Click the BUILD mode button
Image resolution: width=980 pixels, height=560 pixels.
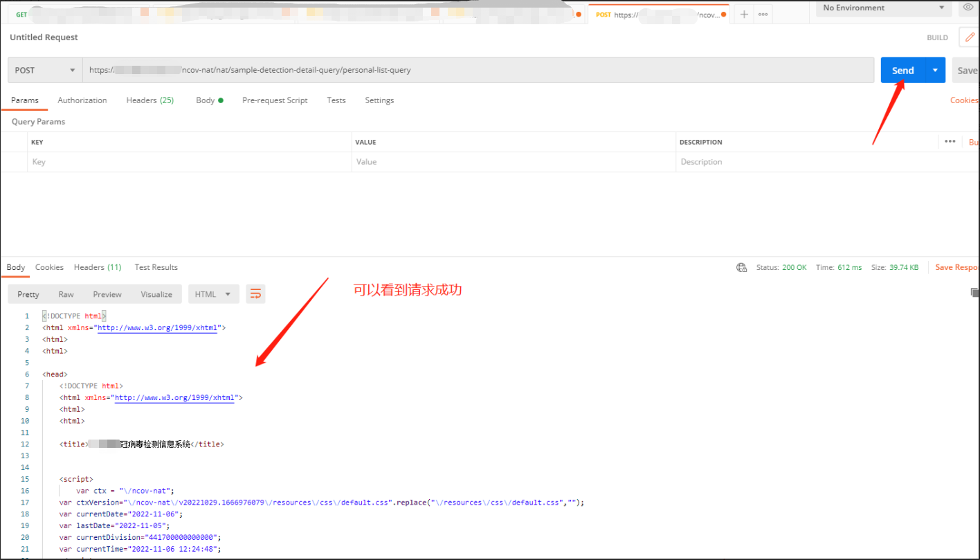(x=938, y=37)
